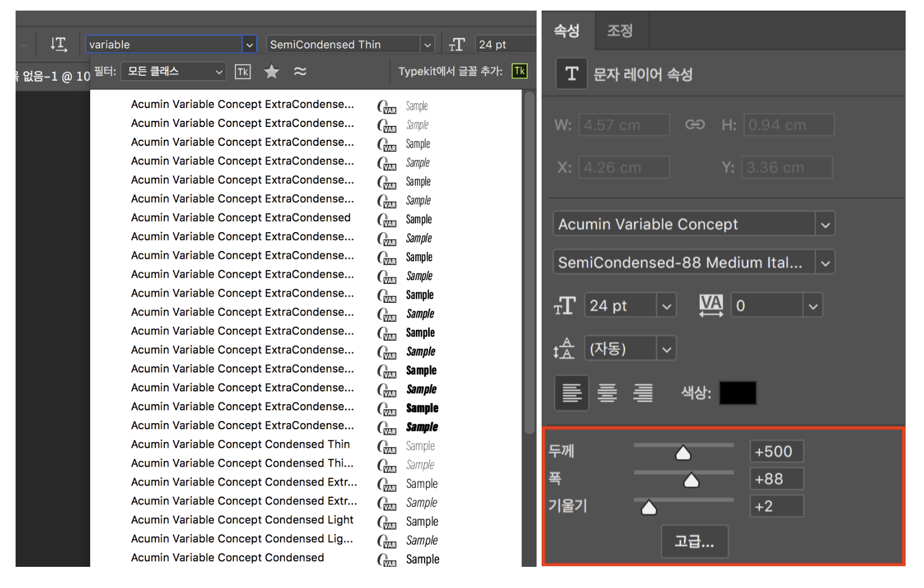This screenshot has height=588, width=924.
Task: Toggle the favorites star filter
Action: 272,71
